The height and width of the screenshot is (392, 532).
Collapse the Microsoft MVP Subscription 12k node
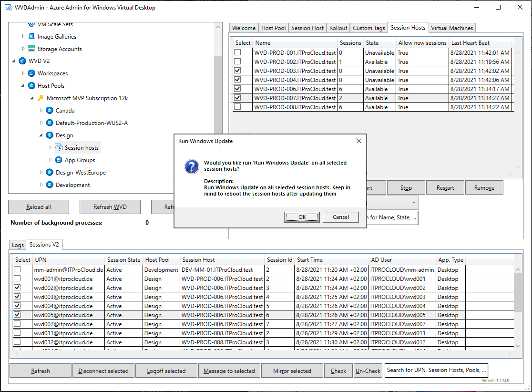tap(32, 98)
